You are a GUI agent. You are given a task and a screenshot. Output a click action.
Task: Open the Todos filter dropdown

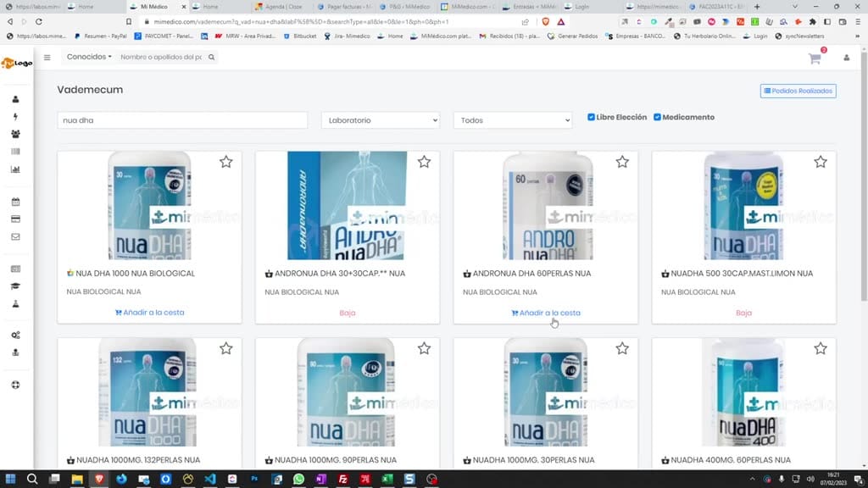coord(513,120)
